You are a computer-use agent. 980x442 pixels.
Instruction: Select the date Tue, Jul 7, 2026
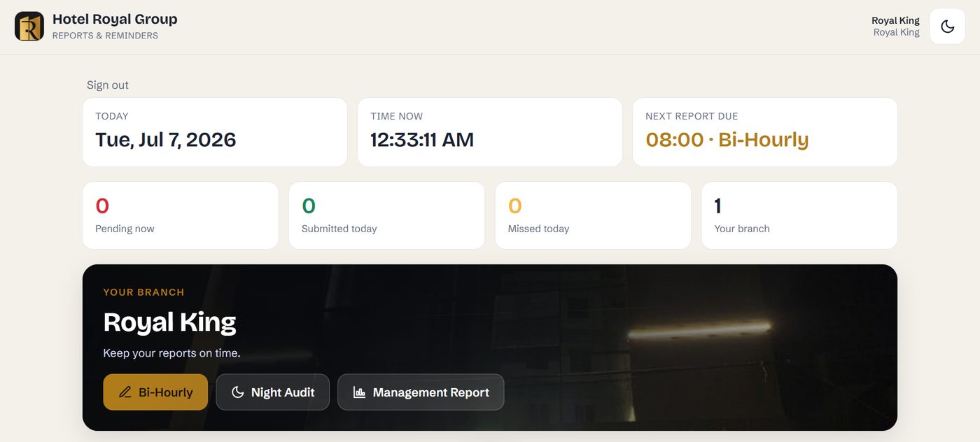click(x=166, y=140)
